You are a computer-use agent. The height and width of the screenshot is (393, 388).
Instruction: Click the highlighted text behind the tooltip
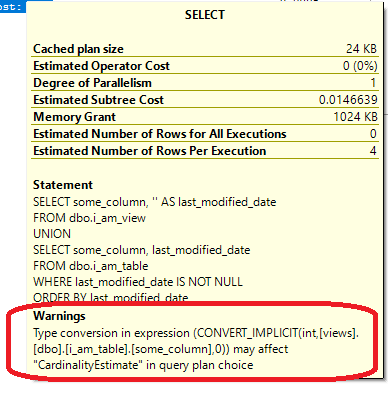coord(13,7)
